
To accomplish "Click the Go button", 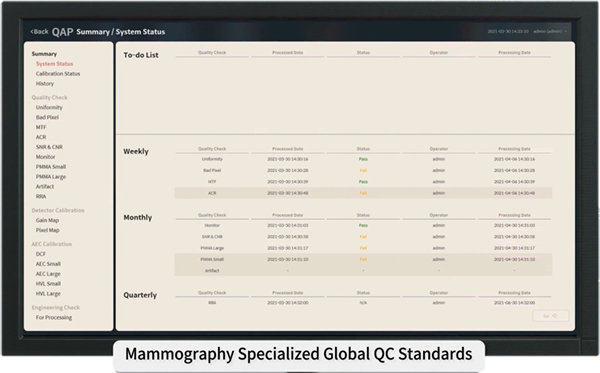I will point(551,316).
